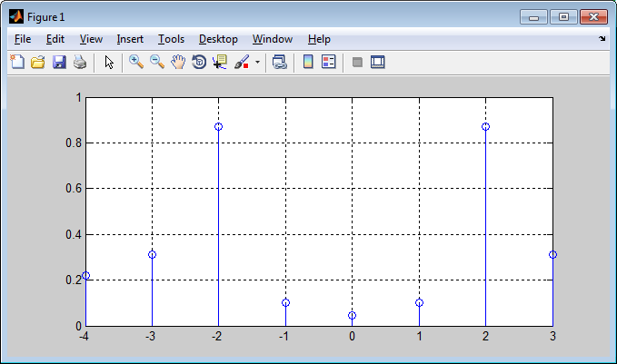617x364 pixels.
Task: Open the Insert menu
Action: click(x=130, y=39)
